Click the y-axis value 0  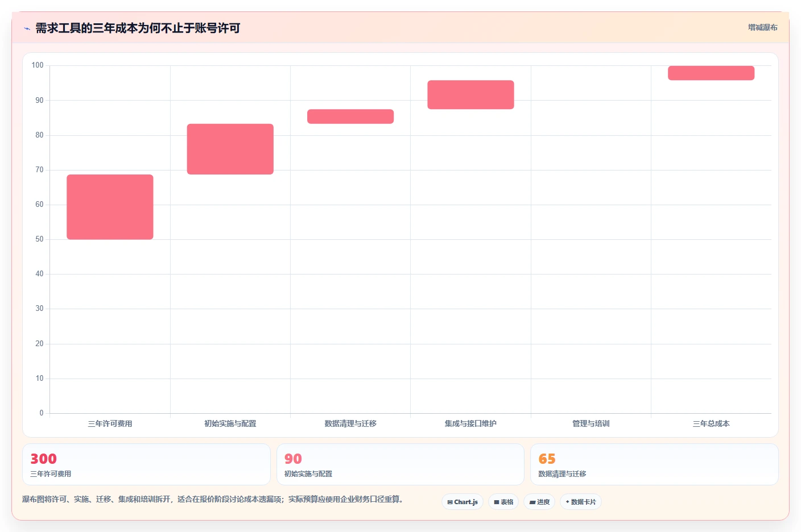pyautogui.click(x=41, y=413)
